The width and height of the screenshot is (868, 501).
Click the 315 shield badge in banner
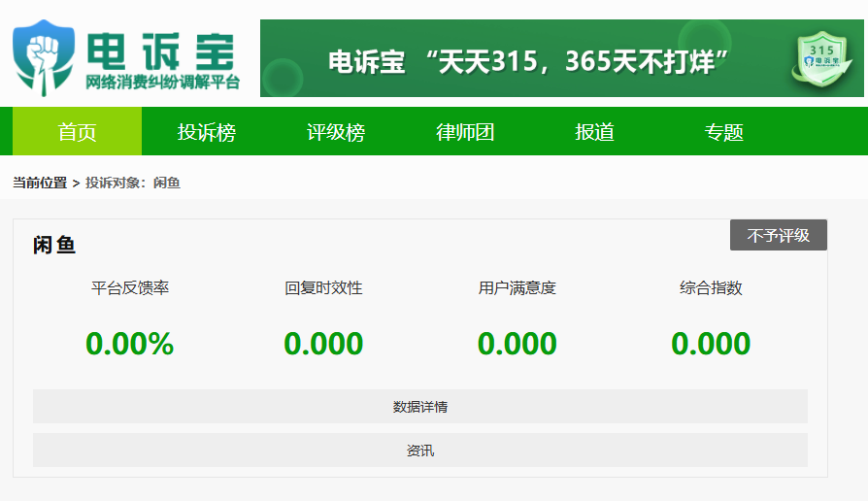[x=821, y=60]
